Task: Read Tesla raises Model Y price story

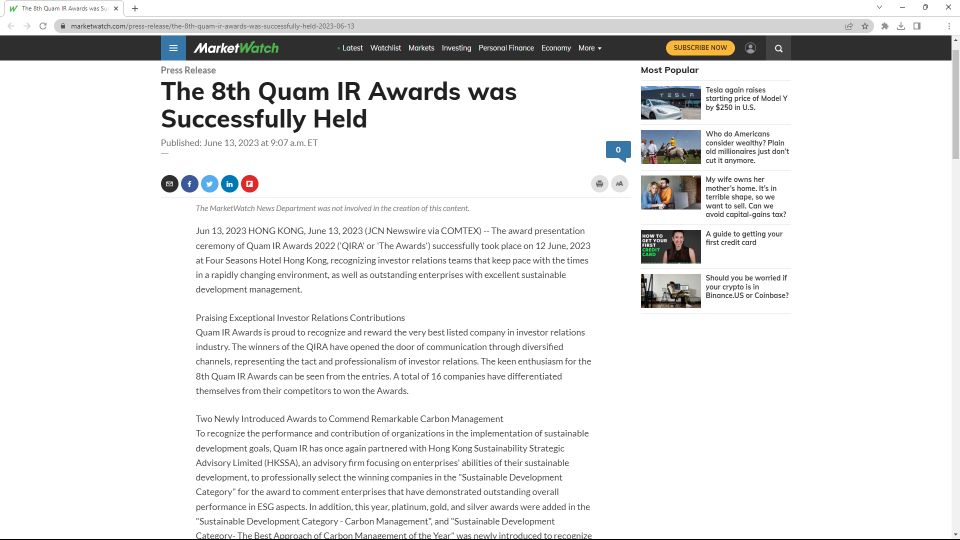Action: 746,99
